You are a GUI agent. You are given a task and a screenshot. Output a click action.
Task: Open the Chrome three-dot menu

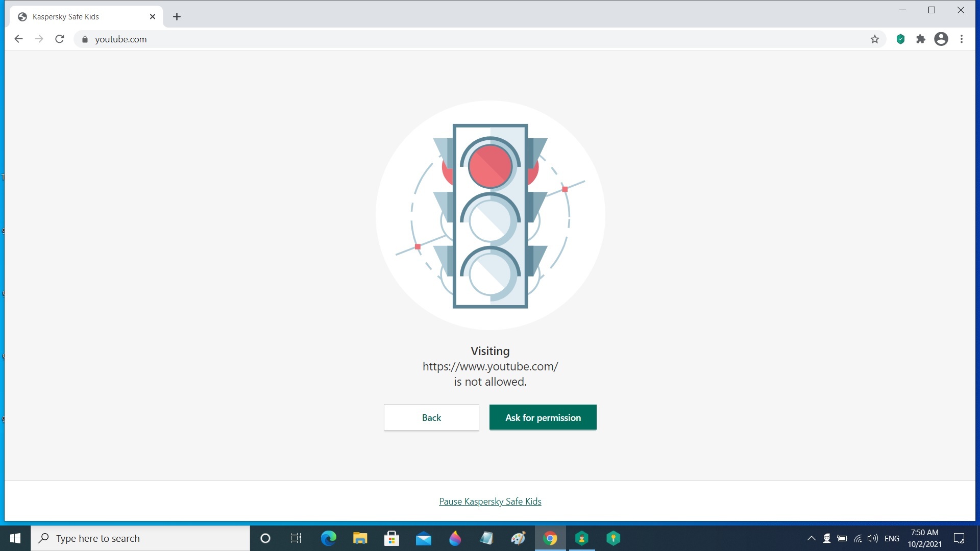(x=962, y=39)
